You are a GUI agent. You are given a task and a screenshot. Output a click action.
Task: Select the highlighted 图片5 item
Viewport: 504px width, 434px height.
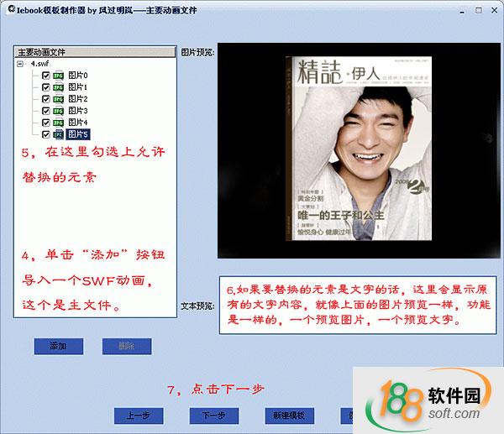pyautogui.click(x=78, y=134)
